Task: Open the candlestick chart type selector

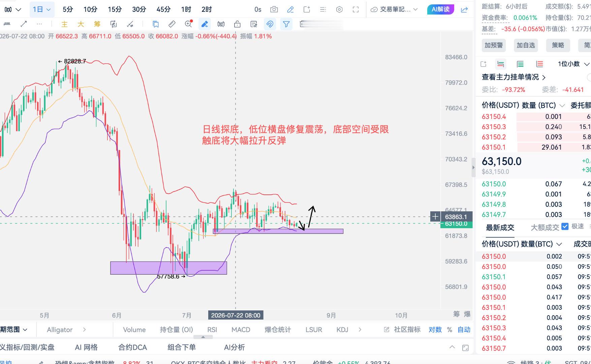Action: click(x=13, y=9)
